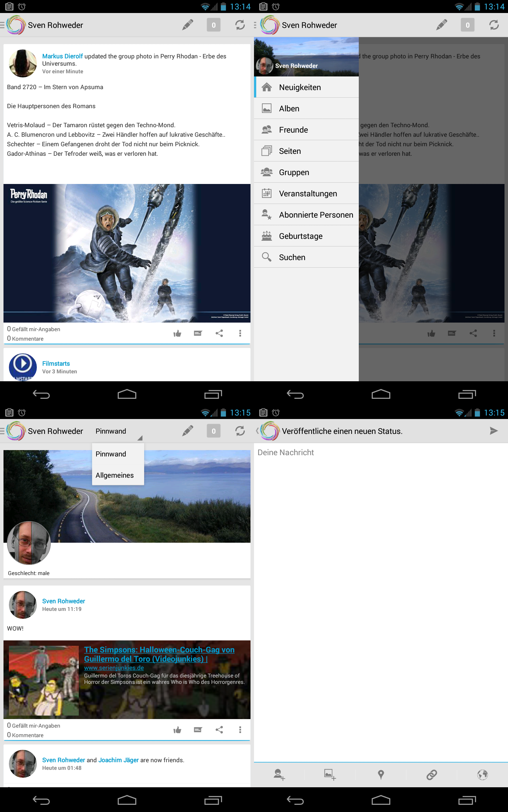Screen dimensions: 508x812
Task: Refresh the profile screen
Action: [x=240, y=431]
